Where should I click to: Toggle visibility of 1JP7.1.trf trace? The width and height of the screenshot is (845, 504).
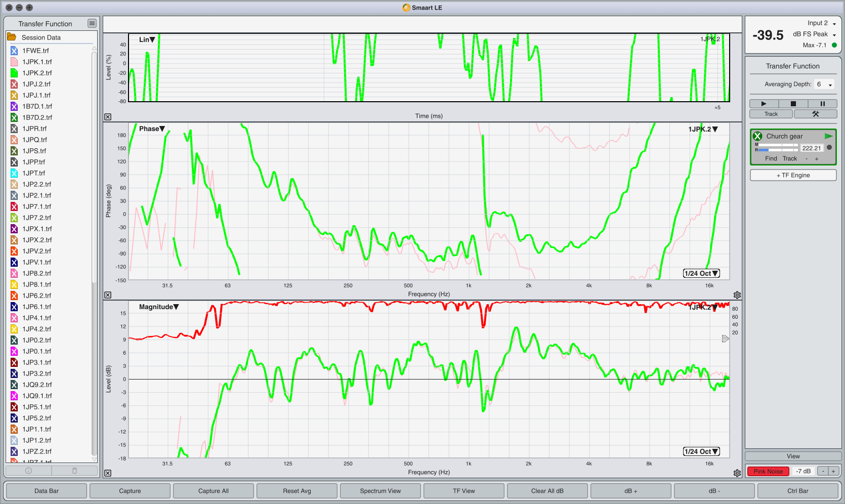(x=14, y=206)
